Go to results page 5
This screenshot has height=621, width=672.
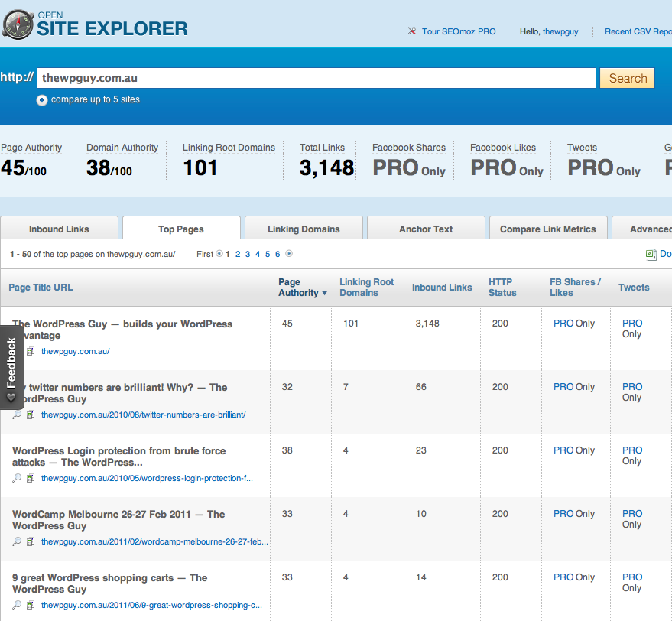coord(268,254)
